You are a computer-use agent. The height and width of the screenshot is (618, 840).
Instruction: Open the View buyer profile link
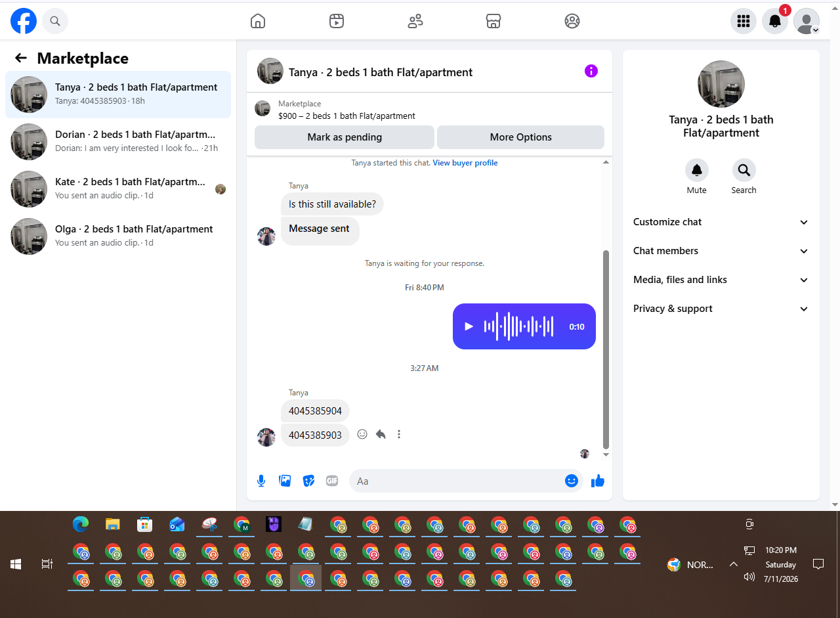465,163
